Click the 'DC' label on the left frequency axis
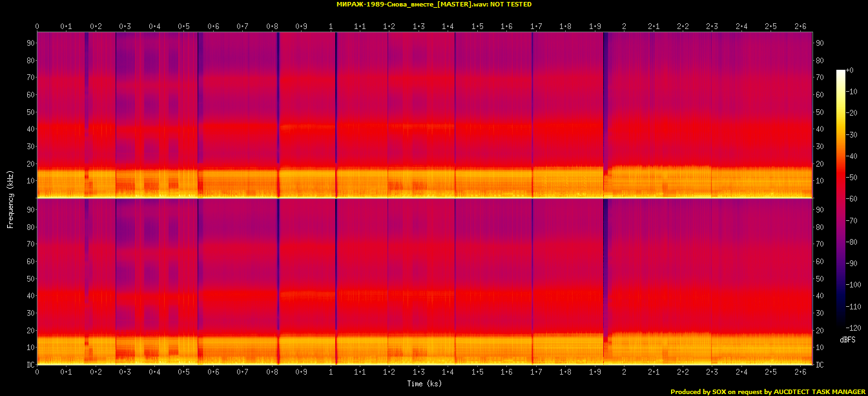This screenshot has height=396, width=868. (29, 364)
